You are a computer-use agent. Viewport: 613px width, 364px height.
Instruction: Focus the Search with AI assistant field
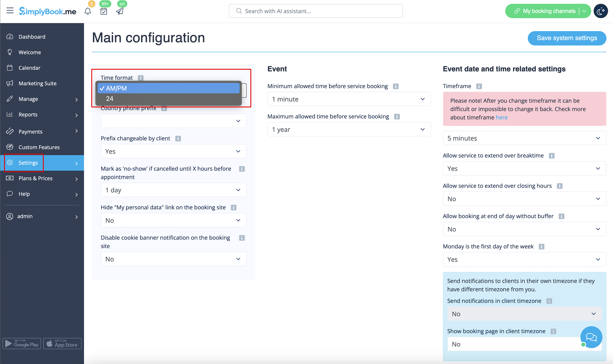coord(315,11)
